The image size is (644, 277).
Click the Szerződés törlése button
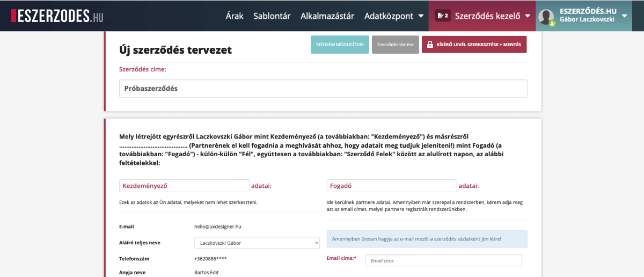pos(395,45)
